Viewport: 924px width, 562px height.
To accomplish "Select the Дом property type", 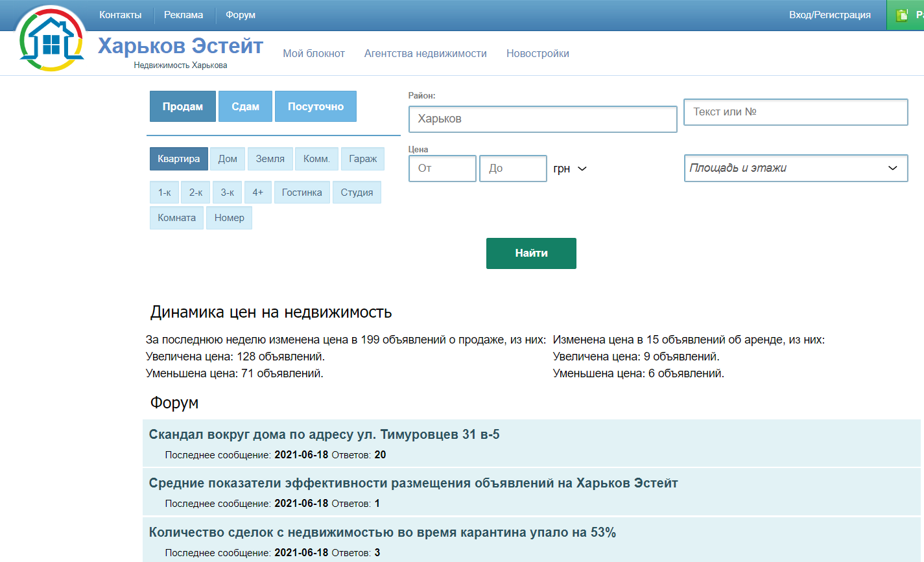I will tap(228, 159).
